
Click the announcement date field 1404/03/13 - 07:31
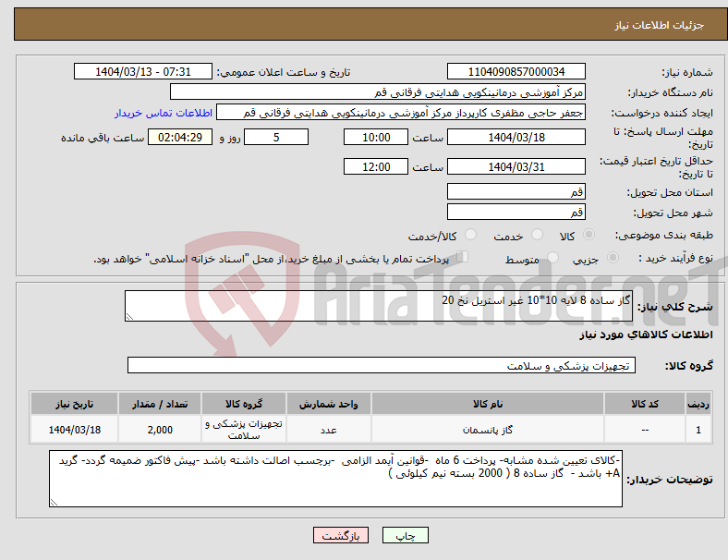[143, 71]
